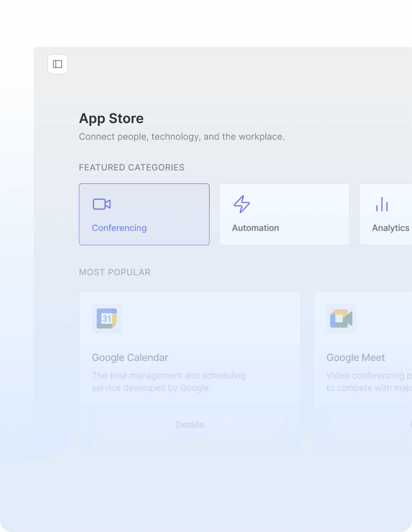412x532 pixels.
Task: Click the App Store heading
Action: point(111,118)
